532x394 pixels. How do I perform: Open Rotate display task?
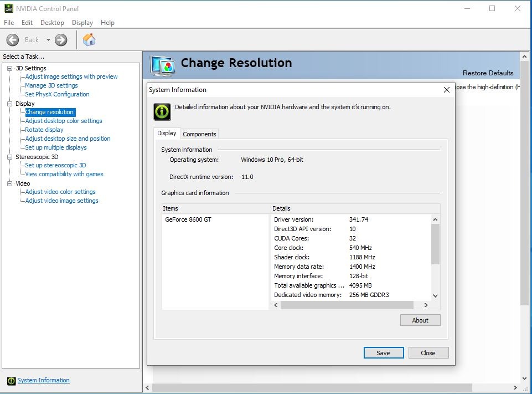coord(44,130)
